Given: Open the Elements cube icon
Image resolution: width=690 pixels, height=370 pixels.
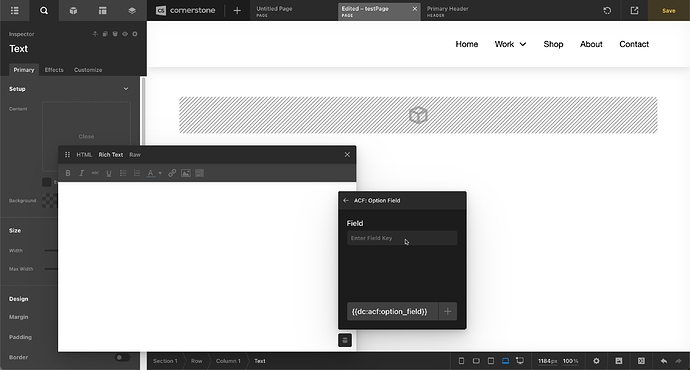Looking at the screenshot, I should 73,11.
